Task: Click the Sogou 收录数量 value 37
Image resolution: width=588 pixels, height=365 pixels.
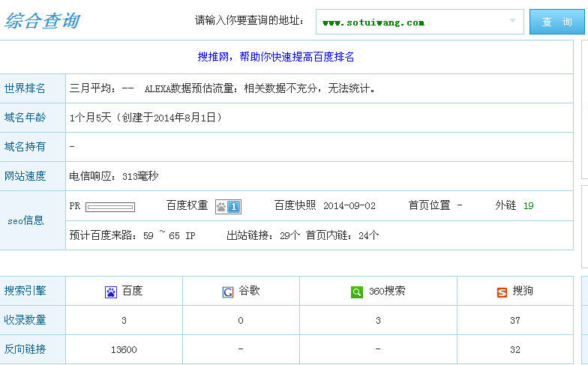Action: (515, 321)
